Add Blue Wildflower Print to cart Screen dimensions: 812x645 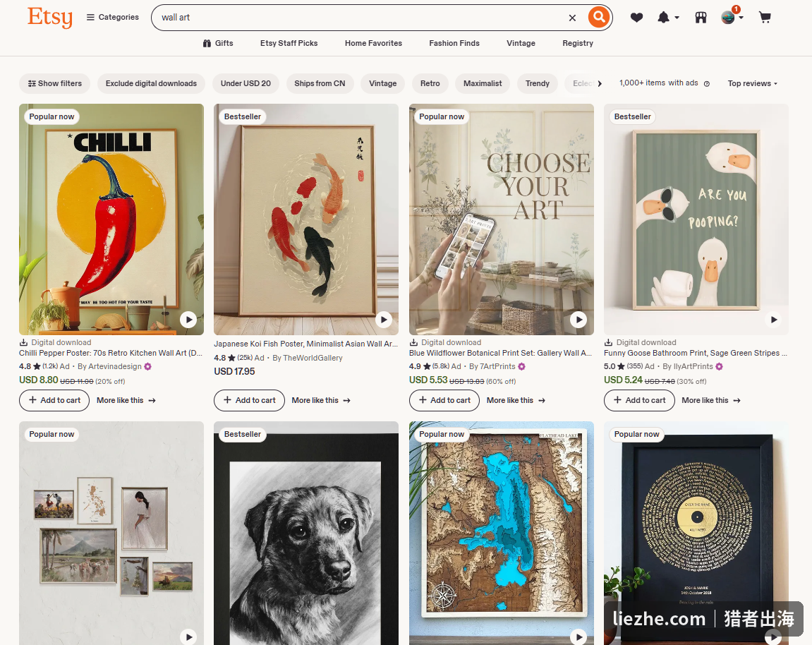tap(444, 400)
